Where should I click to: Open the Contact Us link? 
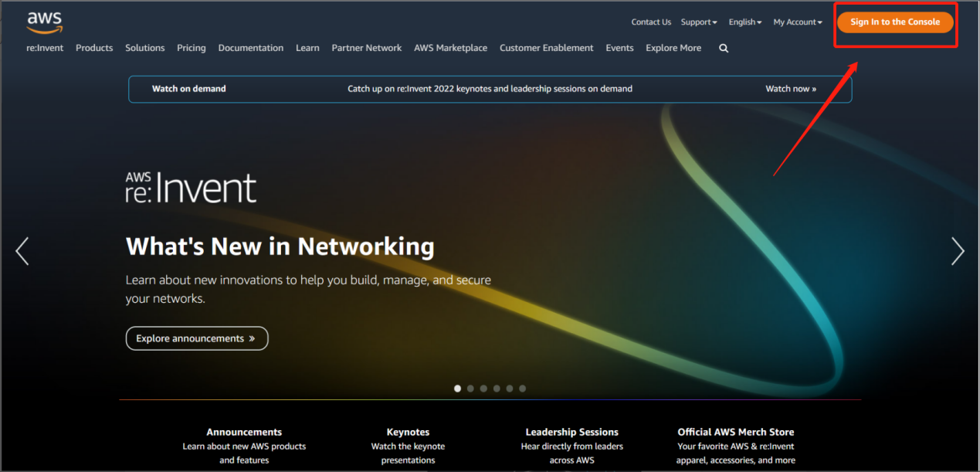pyautogui.click(x=651, y=22)
